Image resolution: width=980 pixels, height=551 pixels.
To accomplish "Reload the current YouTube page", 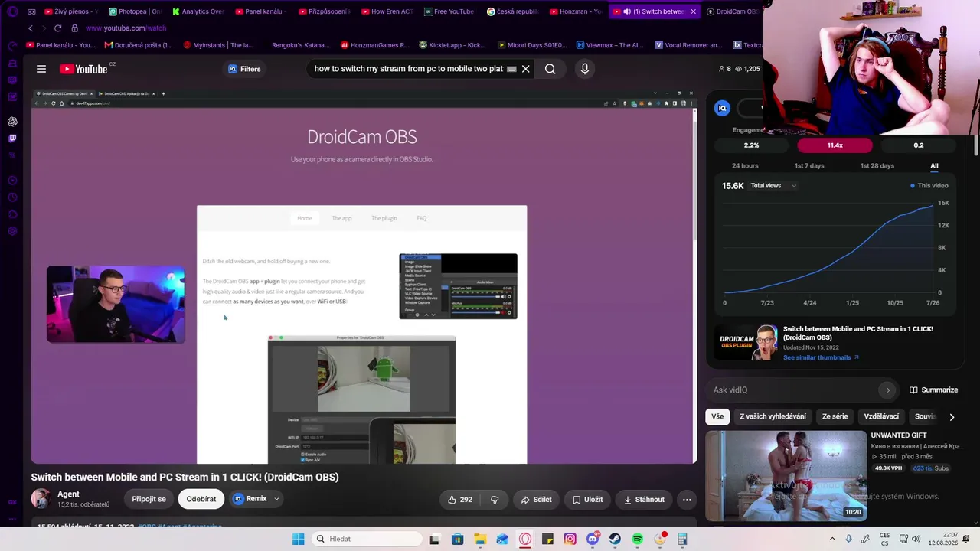I will tap(57, 28).
